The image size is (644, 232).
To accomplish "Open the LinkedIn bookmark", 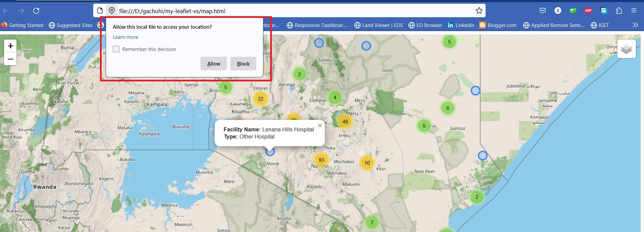I will pos(461,25).
